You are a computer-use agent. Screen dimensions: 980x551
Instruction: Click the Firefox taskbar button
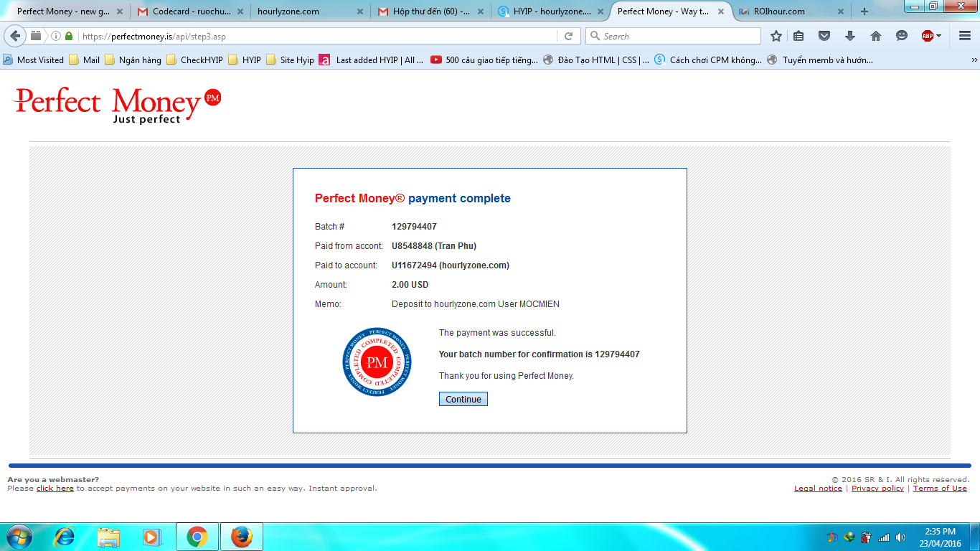tap(242, 537)
